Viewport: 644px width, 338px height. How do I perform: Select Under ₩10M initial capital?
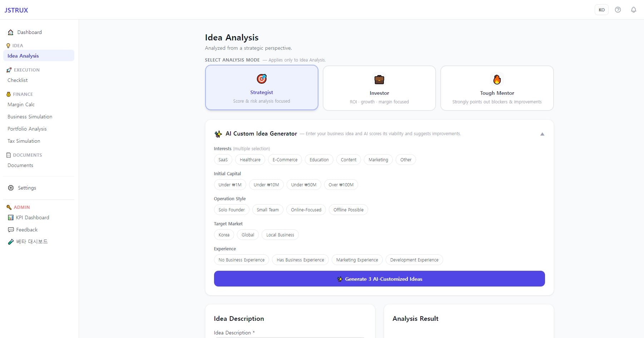[266, 185]
